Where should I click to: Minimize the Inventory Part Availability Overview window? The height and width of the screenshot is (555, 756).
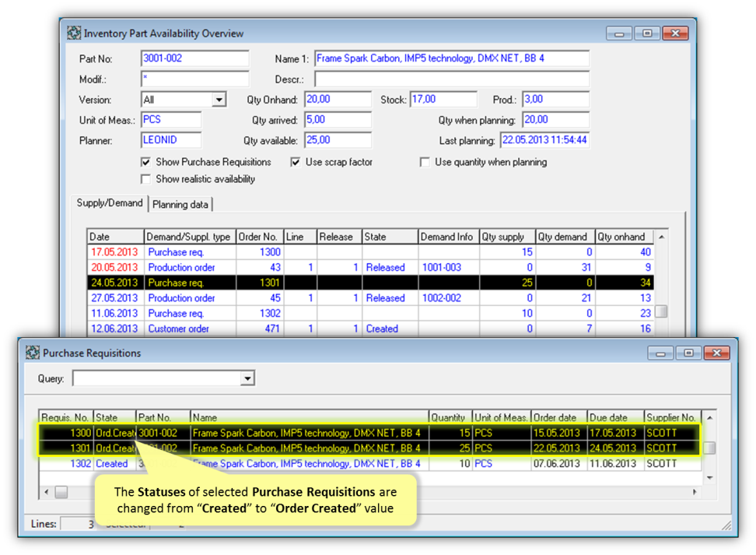coord(618,33)
